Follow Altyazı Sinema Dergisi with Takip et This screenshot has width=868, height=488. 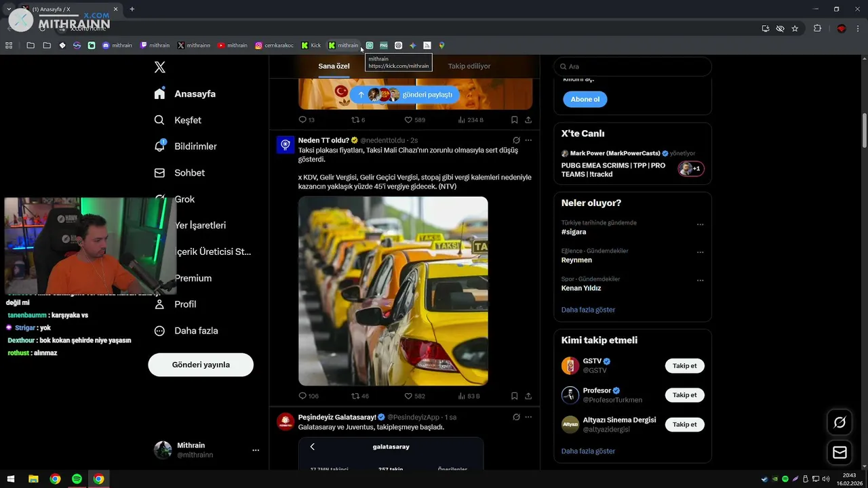[684, 424]
